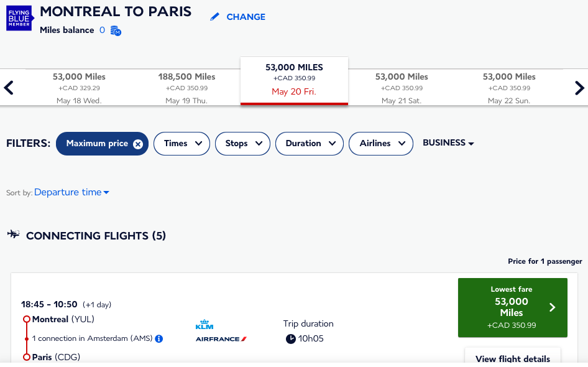Select the 53,000 Miles lowest fare button

(512, 307)
